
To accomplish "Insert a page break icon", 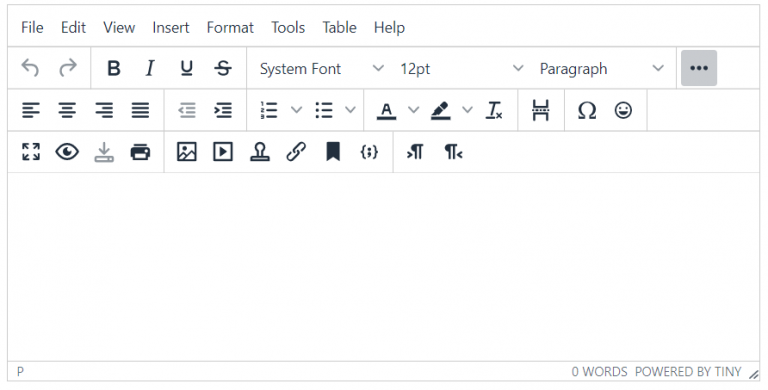I will click(541, 110).
